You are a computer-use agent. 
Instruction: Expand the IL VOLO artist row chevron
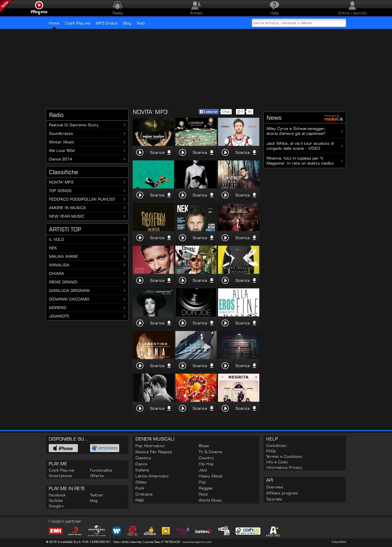[124, 239]
